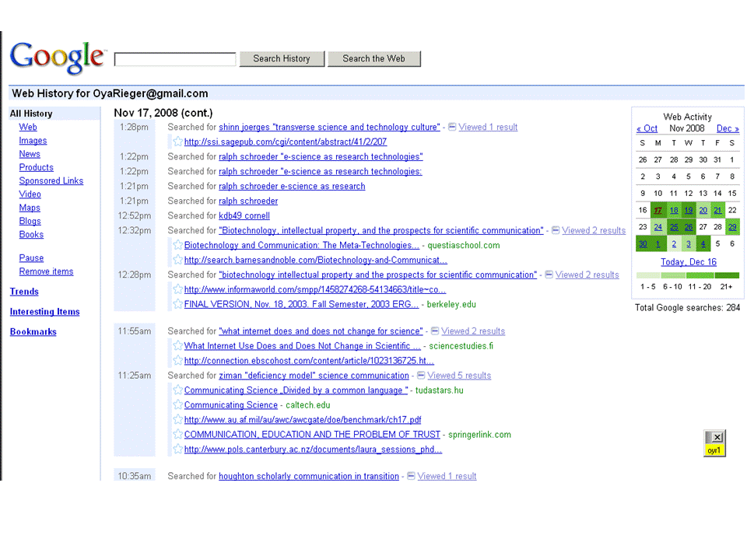Star the informaworld.com result
This screenshot has height=560, width=747.
[x=177, y=289]
